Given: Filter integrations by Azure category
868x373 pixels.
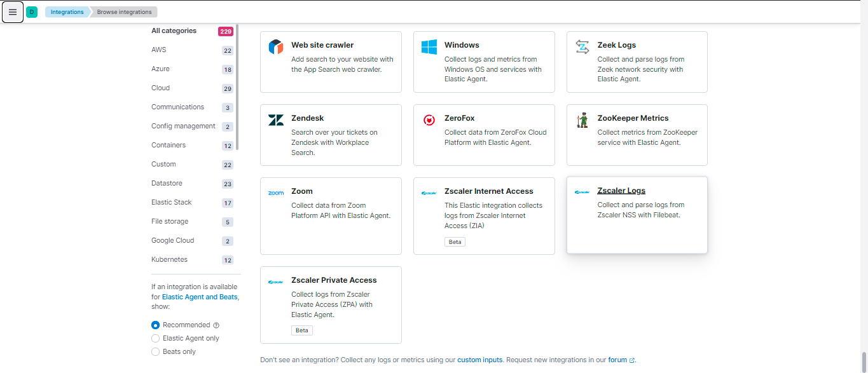Looking at the screenshot, I should point(160,69).
